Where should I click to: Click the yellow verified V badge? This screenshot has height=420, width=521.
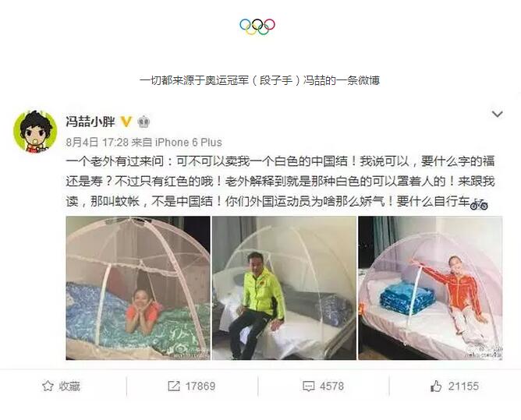pos(126,122)
